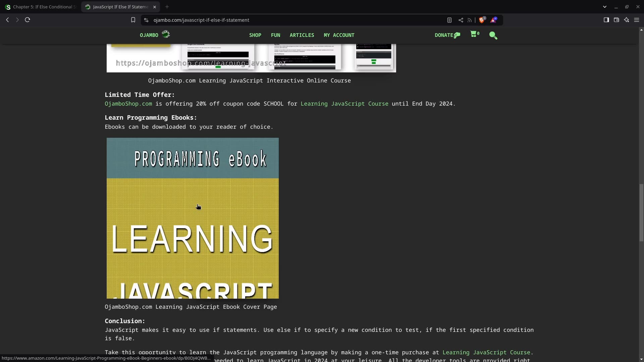The height and width of the screenshot is (362, 644).
Task: Open the RSS feed icon
Action: pyautogui.click(x=470, y=20)
